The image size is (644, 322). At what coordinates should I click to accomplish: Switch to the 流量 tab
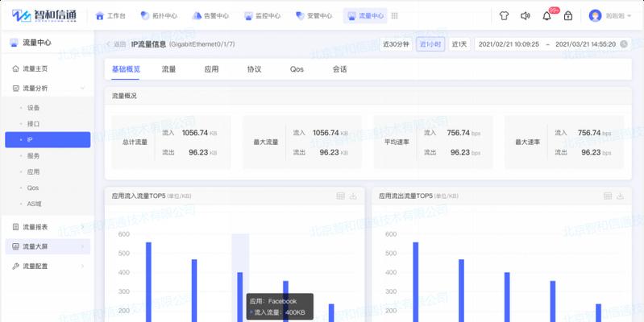click(x=168, y=69)
